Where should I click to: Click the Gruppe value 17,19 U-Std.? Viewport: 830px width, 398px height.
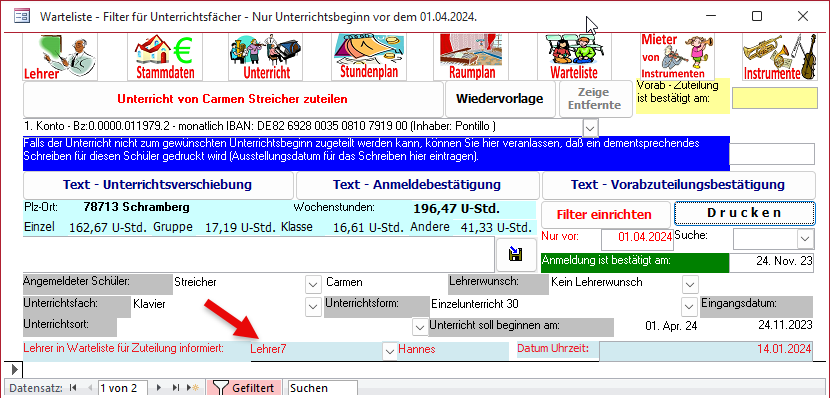[x=240, y=229]
